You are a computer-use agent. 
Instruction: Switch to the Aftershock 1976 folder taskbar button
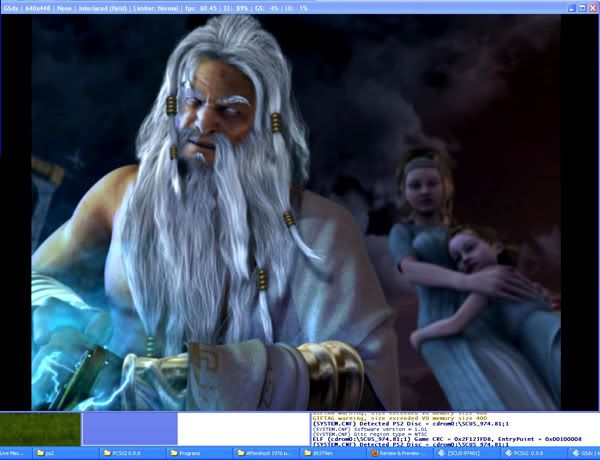coord(266,453)
